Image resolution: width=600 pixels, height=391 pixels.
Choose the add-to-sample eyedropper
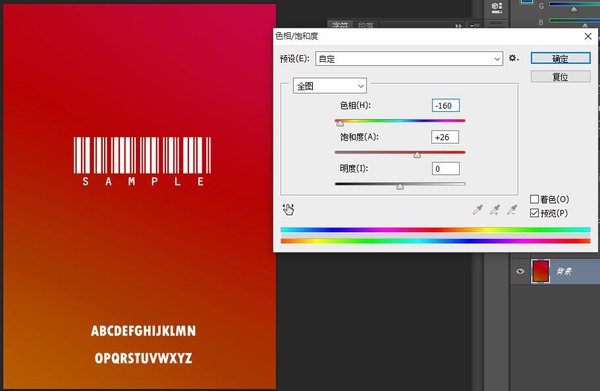495,209
